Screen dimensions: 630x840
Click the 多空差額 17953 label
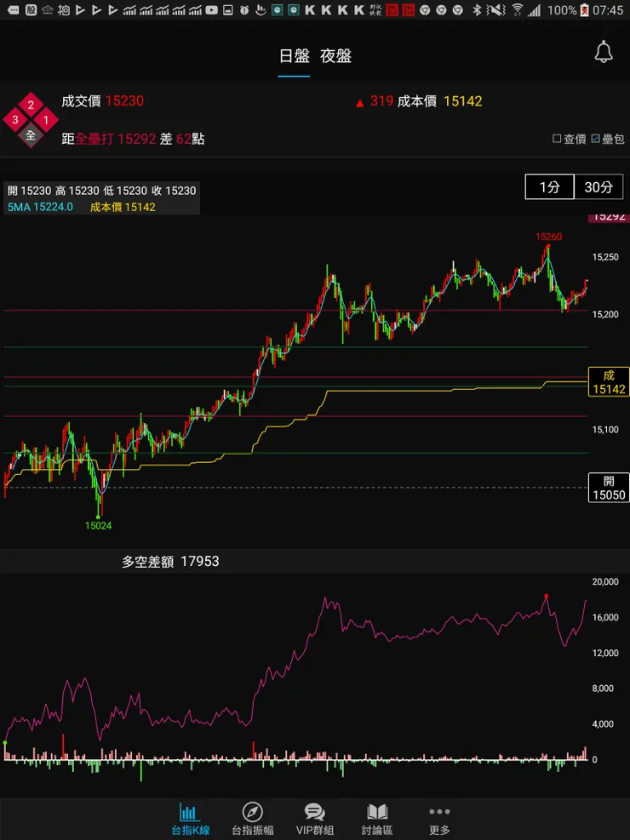pyautogui.click(x=170, y=562)
